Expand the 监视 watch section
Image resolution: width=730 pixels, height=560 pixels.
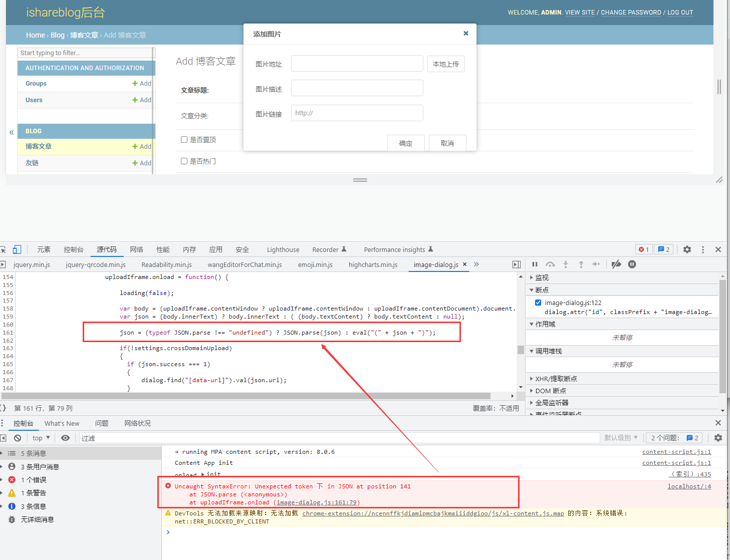(x=542, y=277)
